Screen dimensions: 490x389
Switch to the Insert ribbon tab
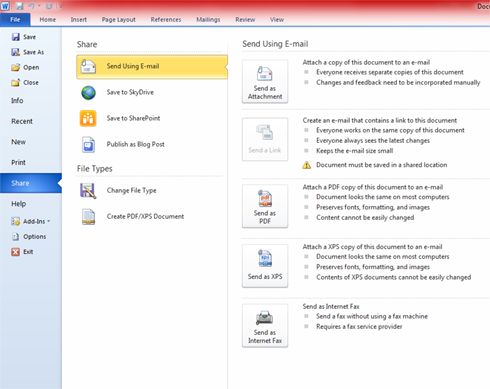click(x=79, y=20)
